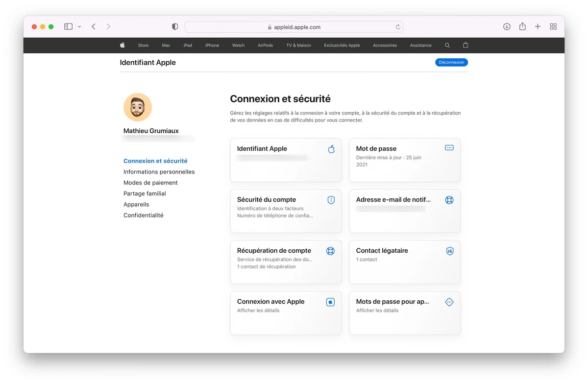Open the Adresse e-mail de notif… card title
588x384 pixels.
[393, 199]
